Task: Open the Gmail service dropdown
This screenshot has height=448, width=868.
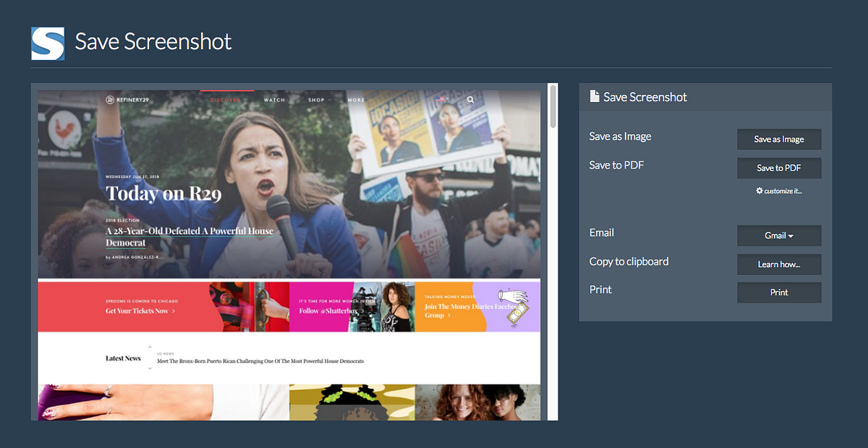Action: coord(779,235)
